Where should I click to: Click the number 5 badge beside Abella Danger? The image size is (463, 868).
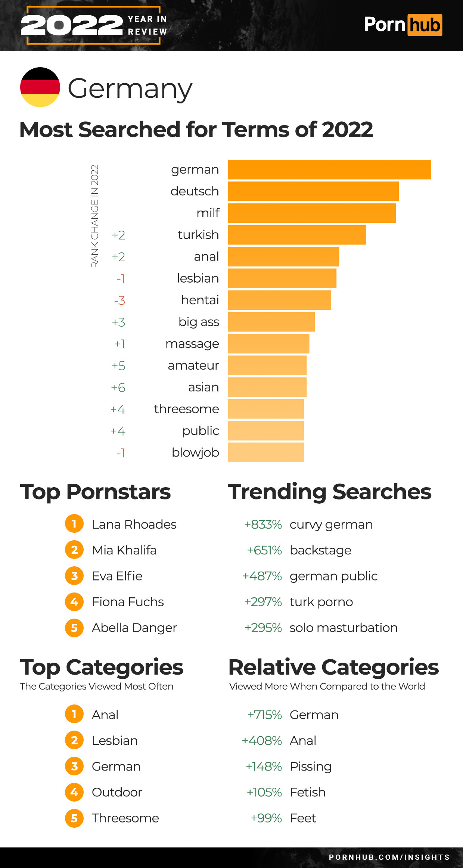pos(74,628)
